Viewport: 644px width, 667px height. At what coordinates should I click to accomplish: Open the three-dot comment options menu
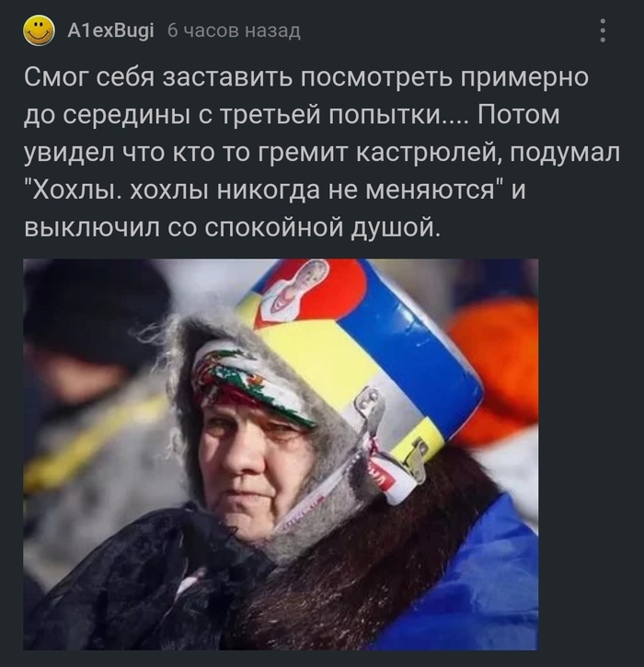click(x=603, y=30)
